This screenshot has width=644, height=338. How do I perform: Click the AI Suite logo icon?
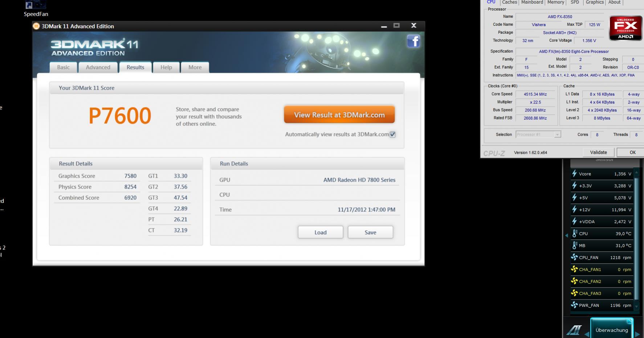point(574,330)
